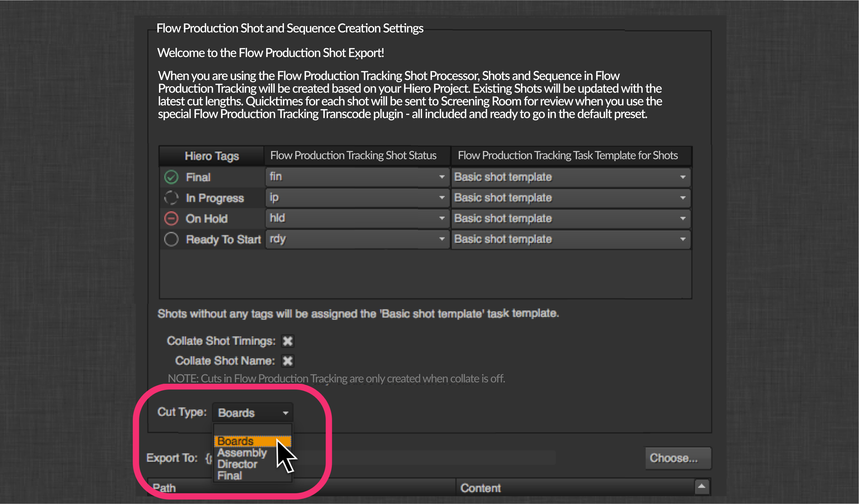
Task: Click the Export To path field
Action: 380,458
